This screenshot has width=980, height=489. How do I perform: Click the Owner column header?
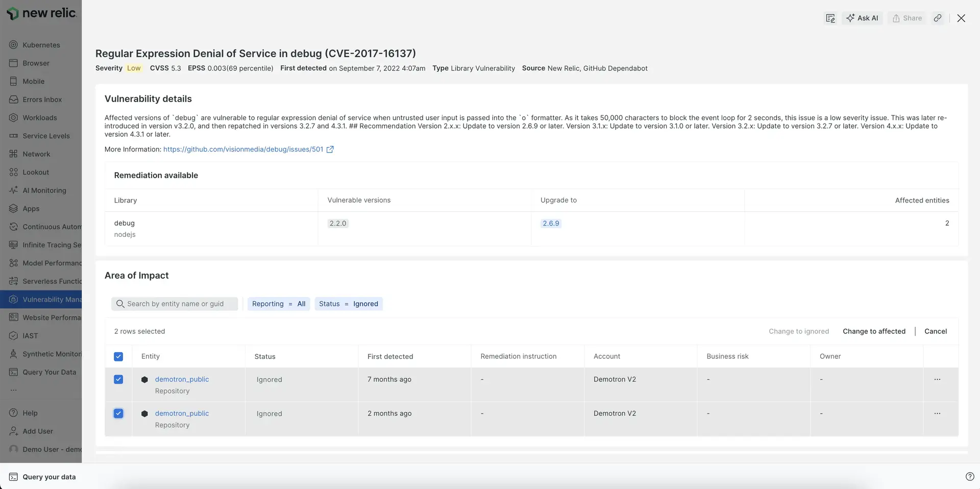click(x=830, y=356)
